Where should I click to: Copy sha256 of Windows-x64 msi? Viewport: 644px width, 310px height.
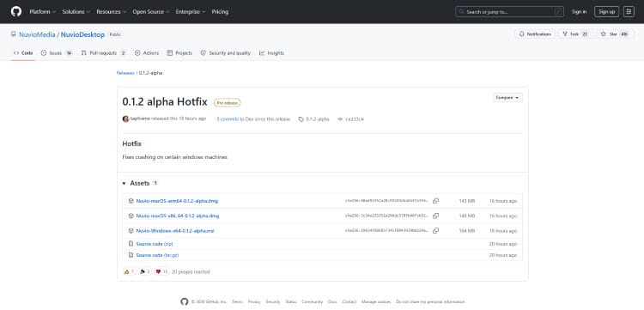coord(435,231)
